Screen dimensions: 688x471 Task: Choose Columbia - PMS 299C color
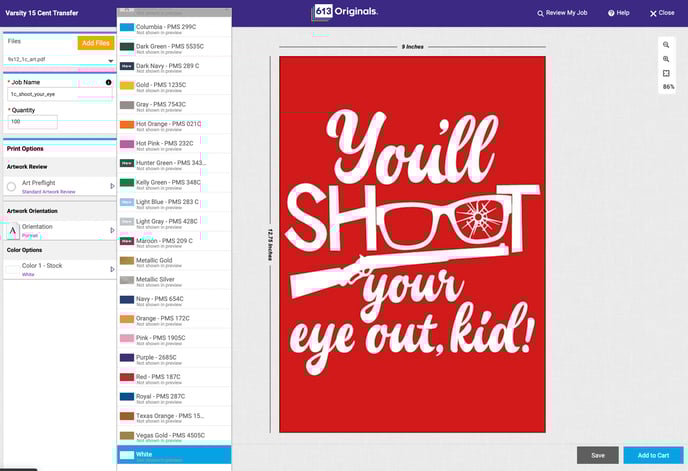coord(174,28)
